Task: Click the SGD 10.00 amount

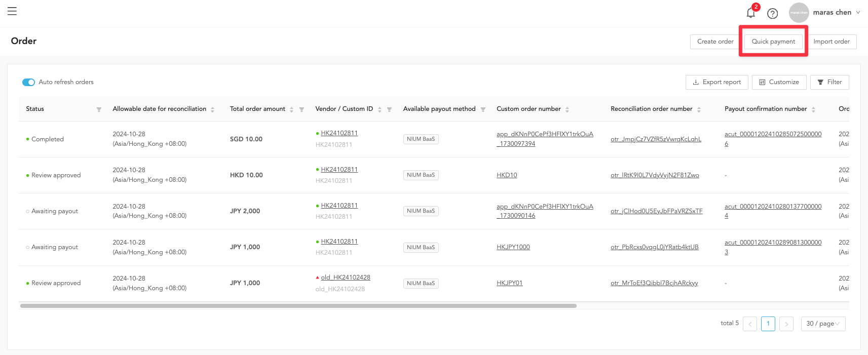Action: click(246, 139)
